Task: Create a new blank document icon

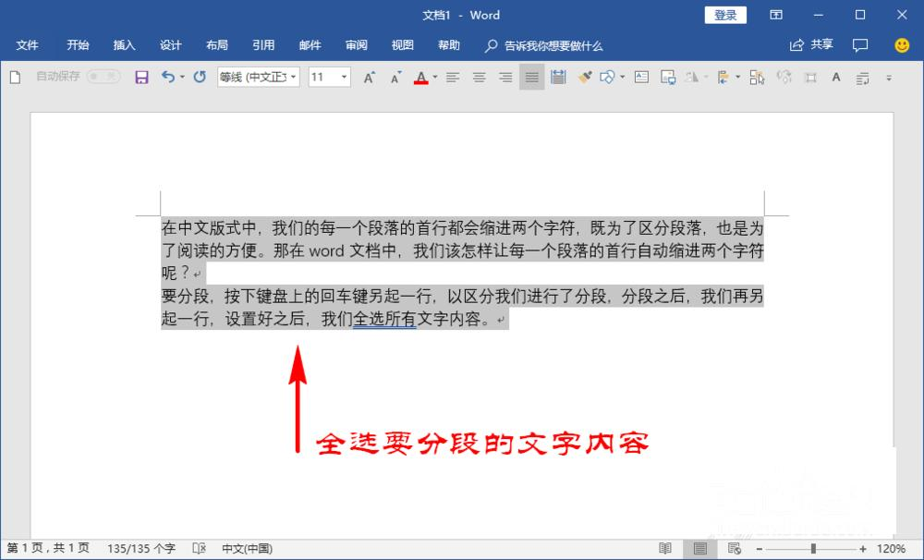Action: click(16, 78)
